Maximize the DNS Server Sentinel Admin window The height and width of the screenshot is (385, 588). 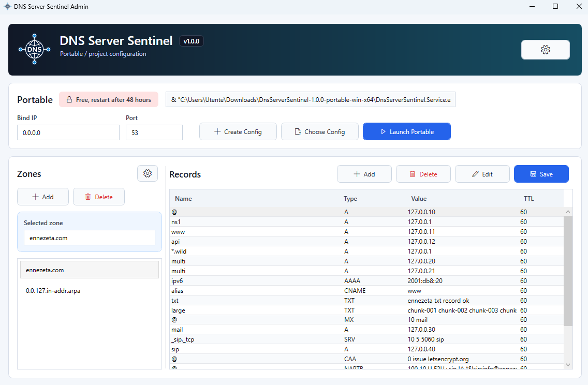click(555, 6)
